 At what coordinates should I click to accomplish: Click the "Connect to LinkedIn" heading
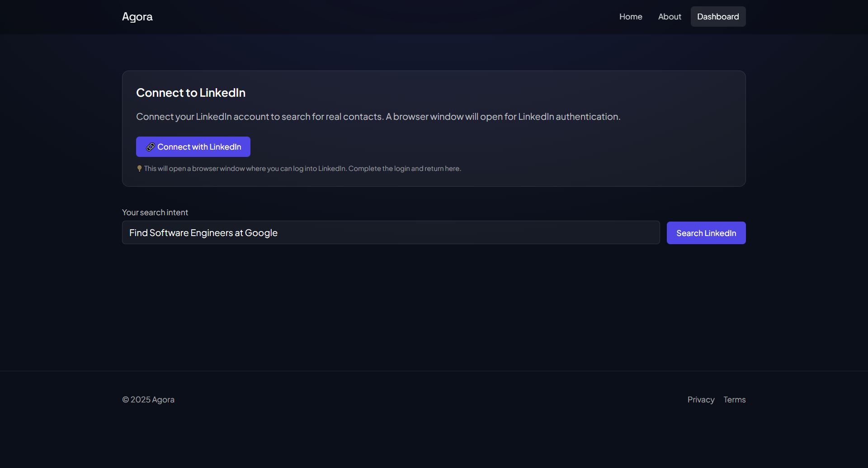[191, 93]
